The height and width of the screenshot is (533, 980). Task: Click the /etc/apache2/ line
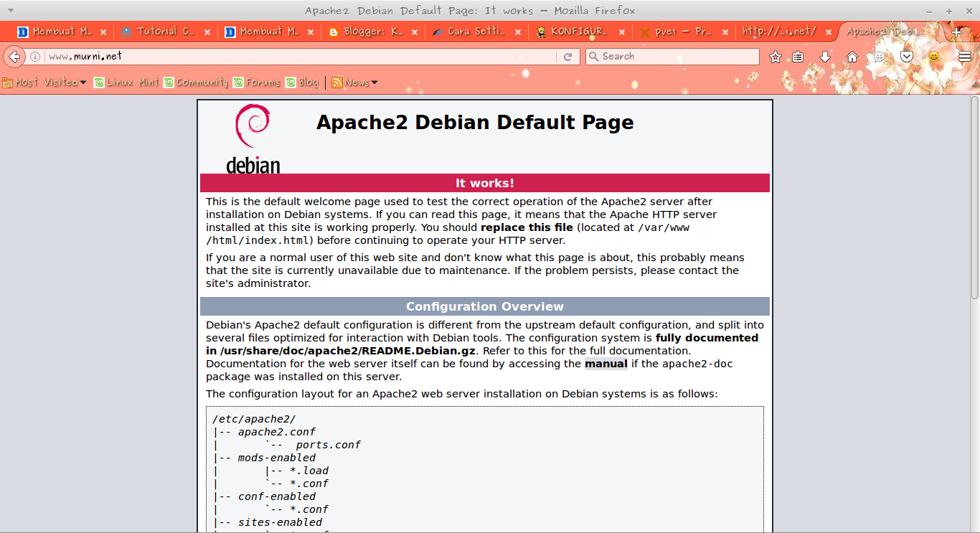pos(254,419)
